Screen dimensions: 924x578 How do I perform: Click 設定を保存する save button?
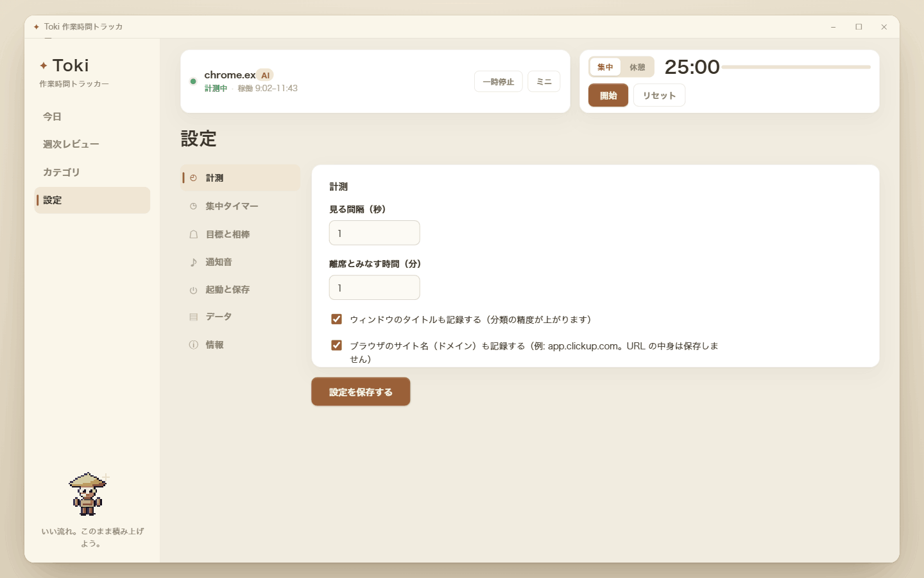(x=361, y=392)
